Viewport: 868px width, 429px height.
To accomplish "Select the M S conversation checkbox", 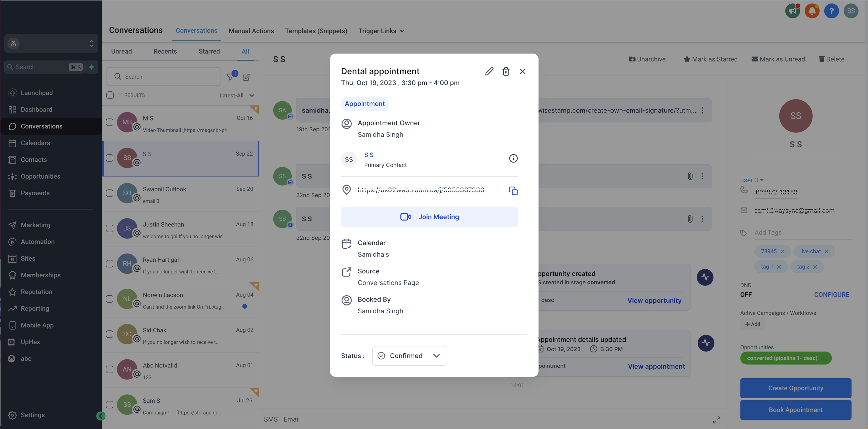I will pos(110,122).
